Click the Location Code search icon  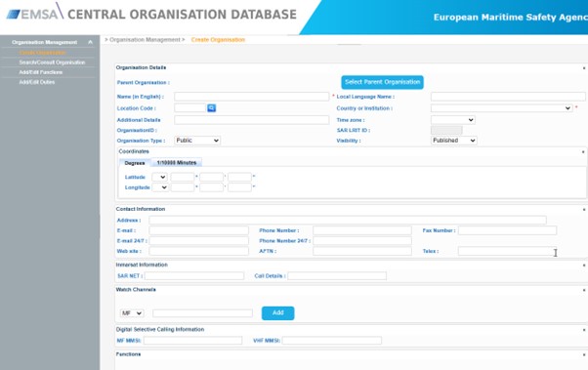[212, 108]
